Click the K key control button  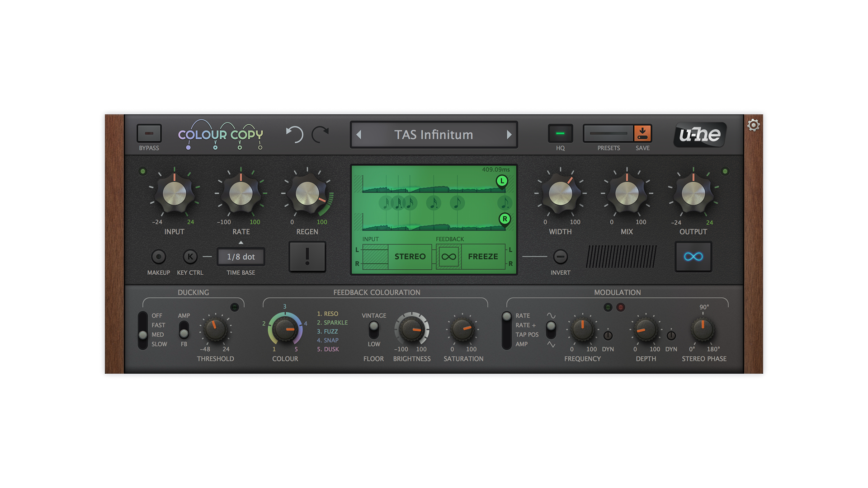click(190, 257)
